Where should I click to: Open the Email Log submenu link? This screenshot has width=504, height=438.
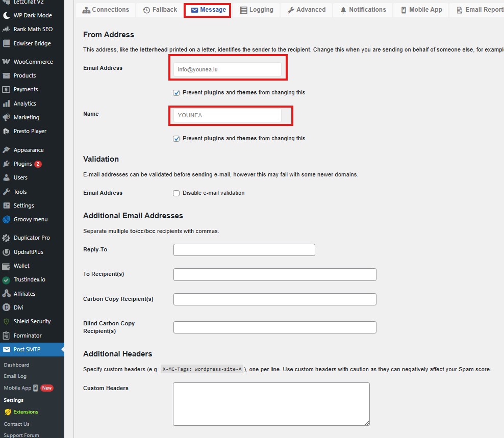[15, 376]
